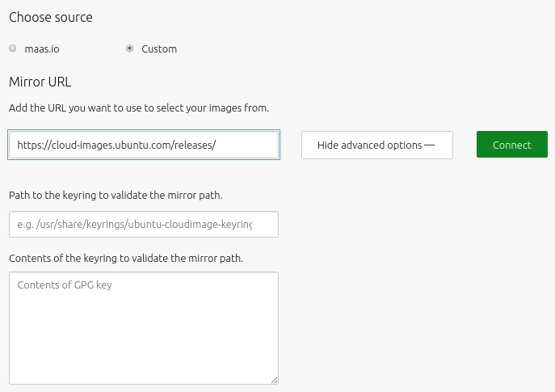Select the Custom source radio button
The height and width of the screenshot is (392, 555).
click(129, 48)
